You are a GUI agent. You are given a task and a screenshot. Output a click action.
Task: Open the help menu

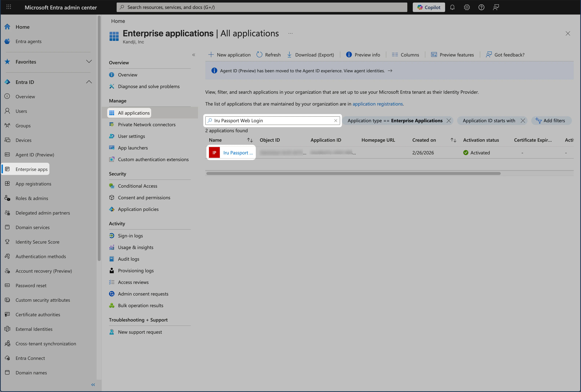pos(481,7)
